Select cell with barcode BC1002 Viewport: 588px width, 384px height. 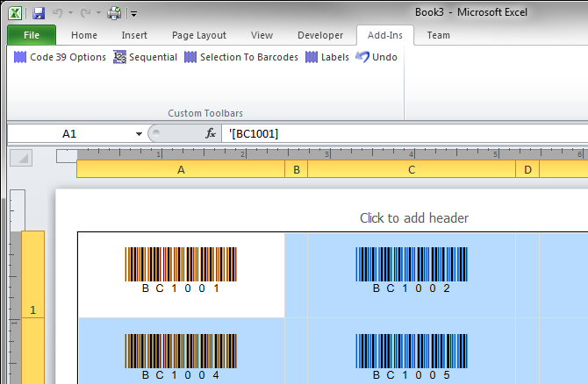[x=412, y=275]
